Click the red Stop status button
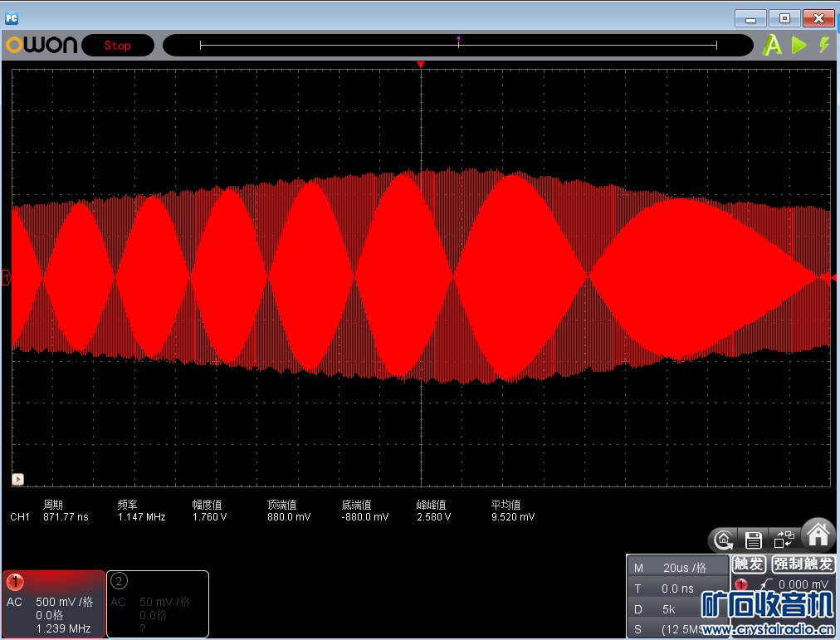This screenshot has width=840, height=640. point(117,46)
